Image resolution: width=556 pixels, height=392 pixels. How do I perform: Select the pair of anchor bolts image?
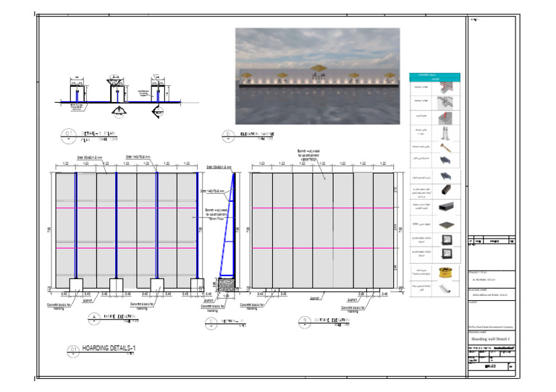445,133
